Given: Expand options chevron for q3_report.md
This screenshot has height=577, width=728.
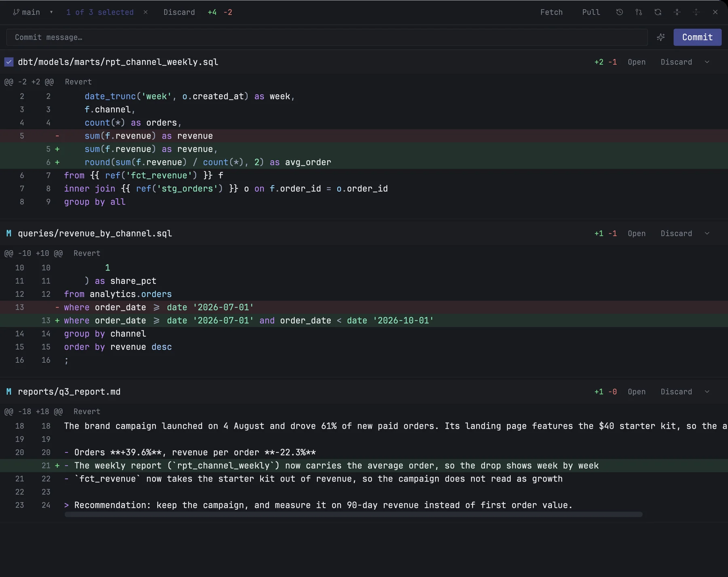Looking at the screenshot, I should point(707,391).
